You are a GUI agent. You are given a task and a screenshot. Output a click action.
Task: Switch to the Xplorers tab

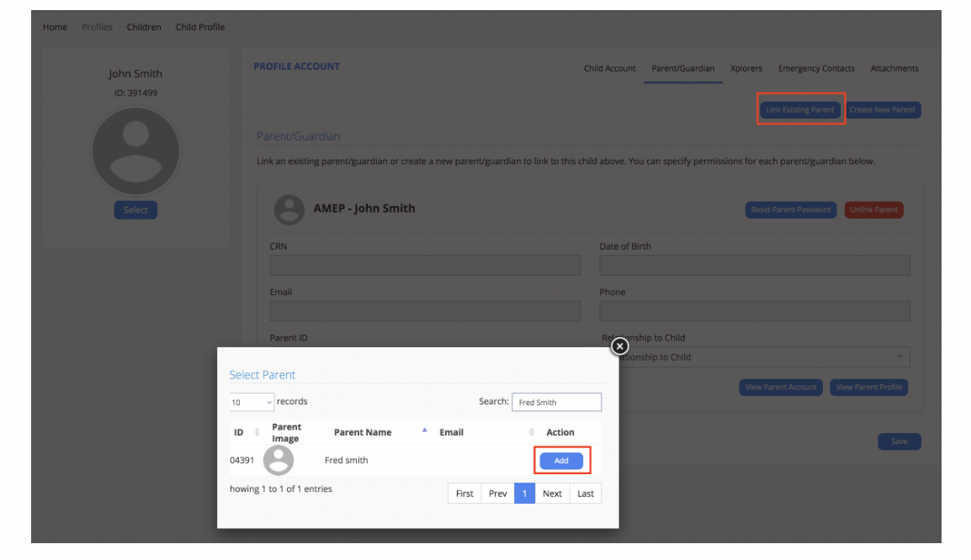pos(745,68)
